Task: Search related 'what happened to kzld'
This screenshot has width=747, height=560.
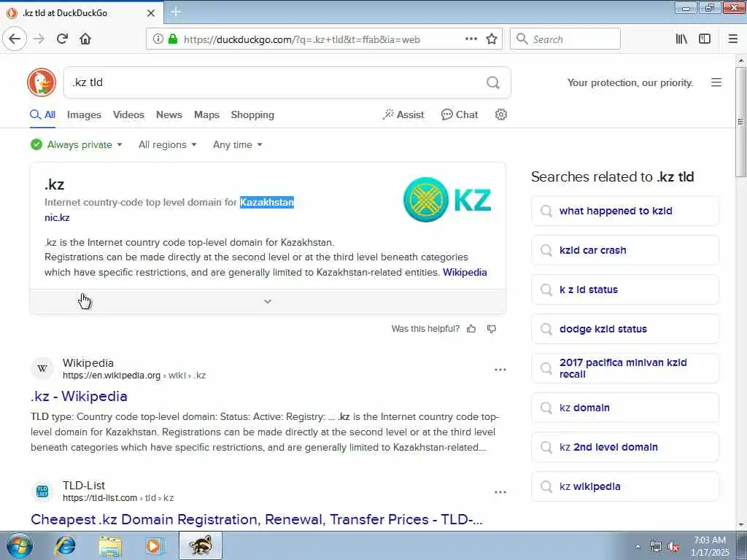Action: [625, 211]
